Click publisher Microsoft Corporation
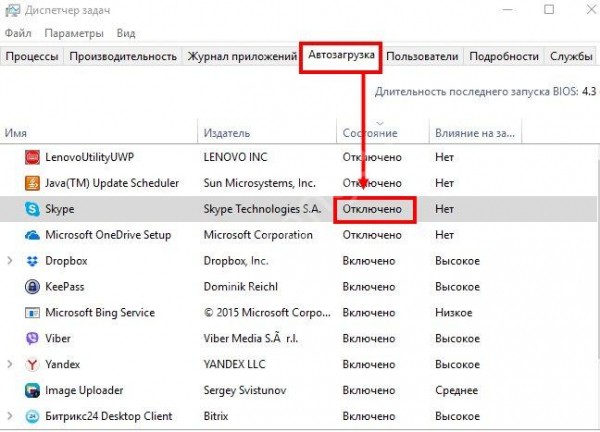The image size is (600, 432). pyautogui.click(x=258, y=235)
